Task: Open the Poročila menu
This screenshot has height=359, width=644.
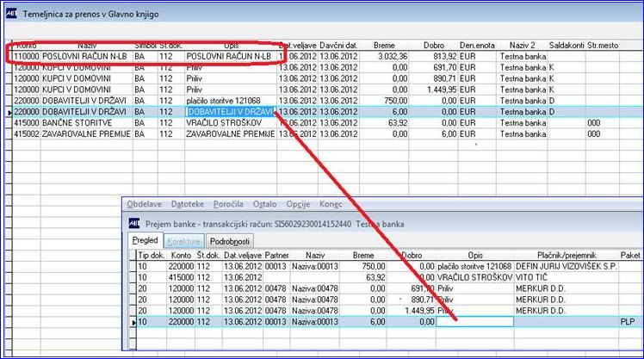Action: coord(228,204)
